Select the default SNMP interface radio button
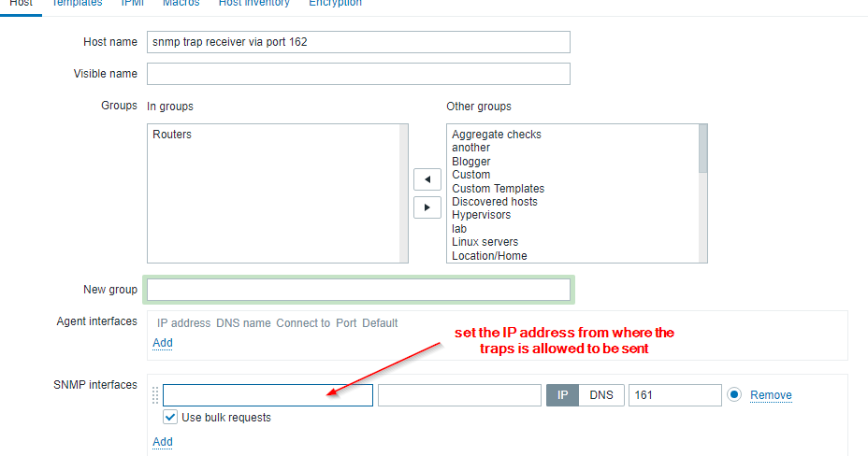Viewport: 868px width, 456px height. 734,394
